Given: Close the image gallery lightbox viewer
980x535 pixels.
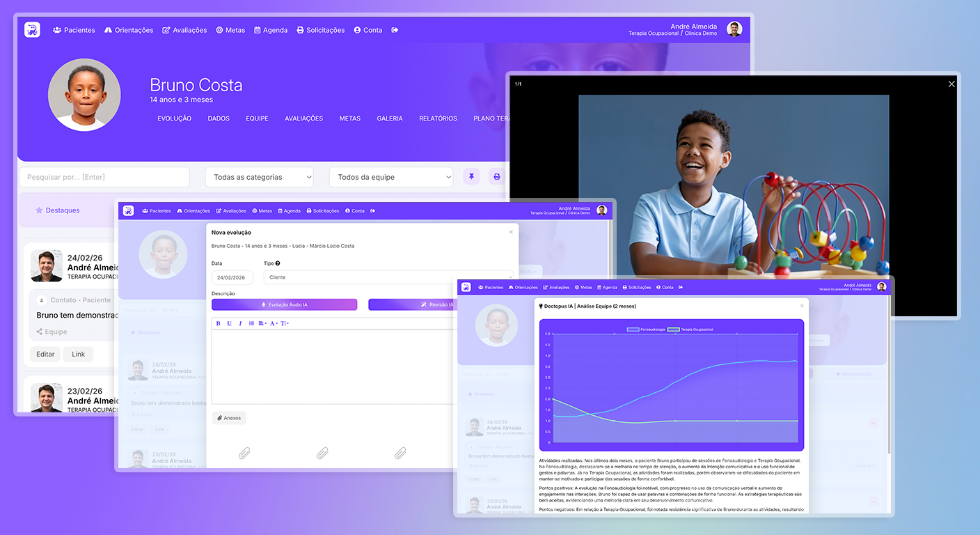Looking at the screenshot, I should coord(951,84).
